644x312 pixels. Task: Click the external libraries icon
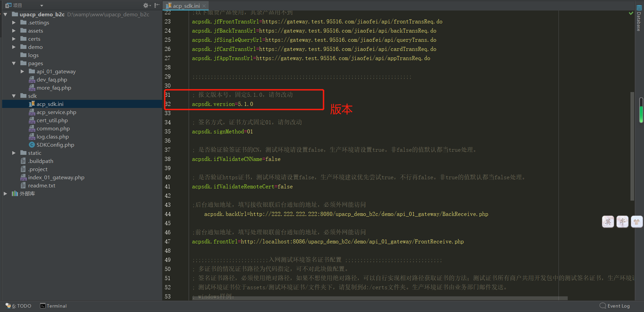(x=15, y=194)
